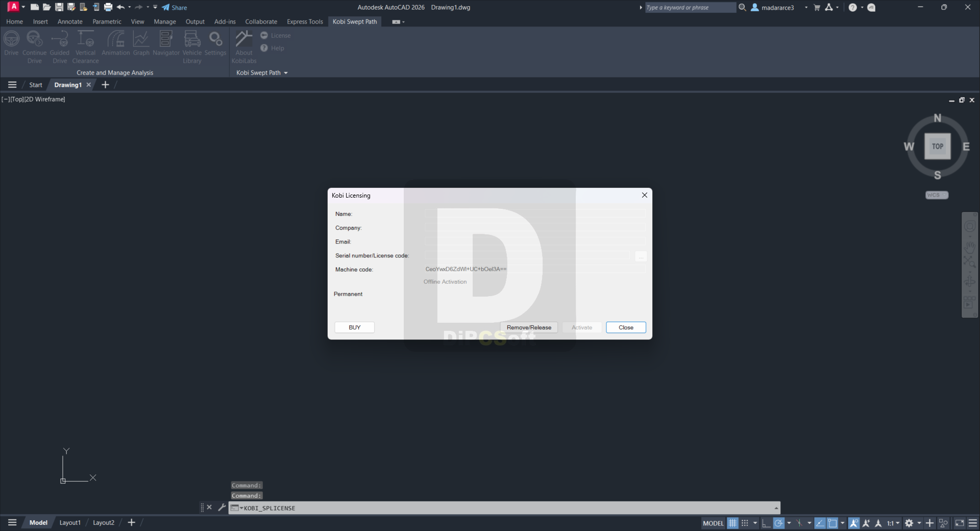Image resolution: width=980 pixels, height=531 pixels.
Task: Click the License button in ribbon
Action: tap(276, 35)
